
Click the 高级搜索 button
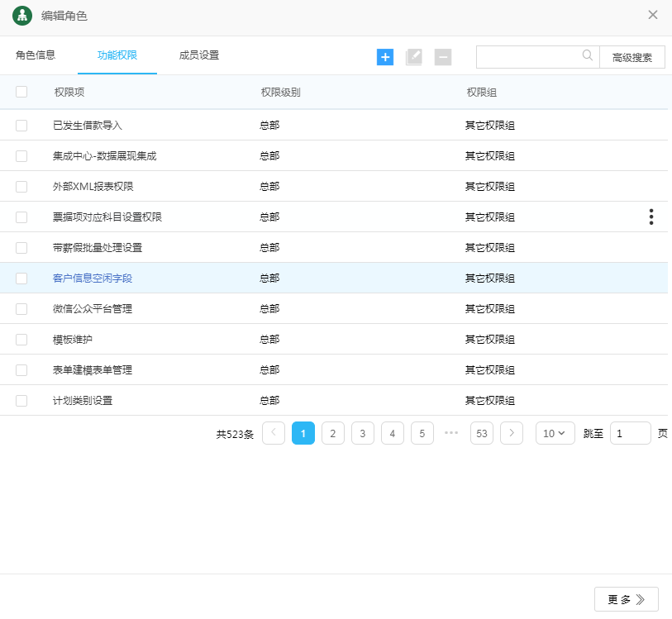coord(632,57)
